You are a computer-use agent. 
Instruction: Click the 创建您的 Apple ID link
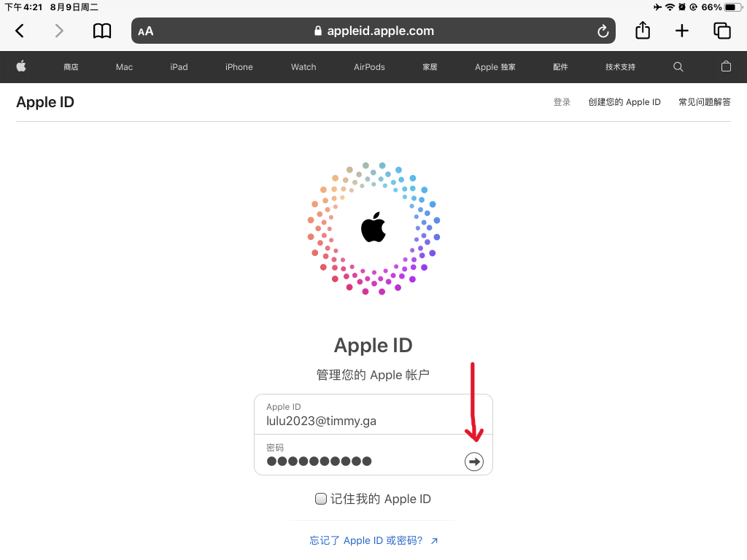(x=624, y=102)
